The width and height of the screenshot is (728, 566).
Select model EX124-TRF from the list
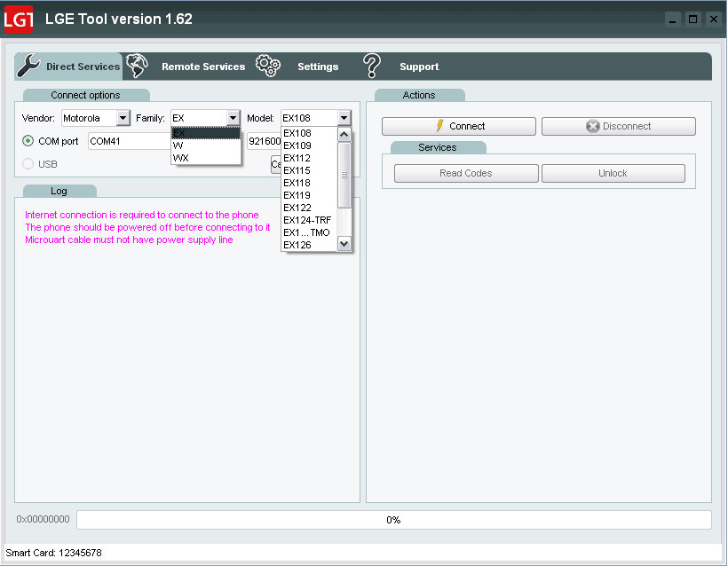tap(309, 220)
